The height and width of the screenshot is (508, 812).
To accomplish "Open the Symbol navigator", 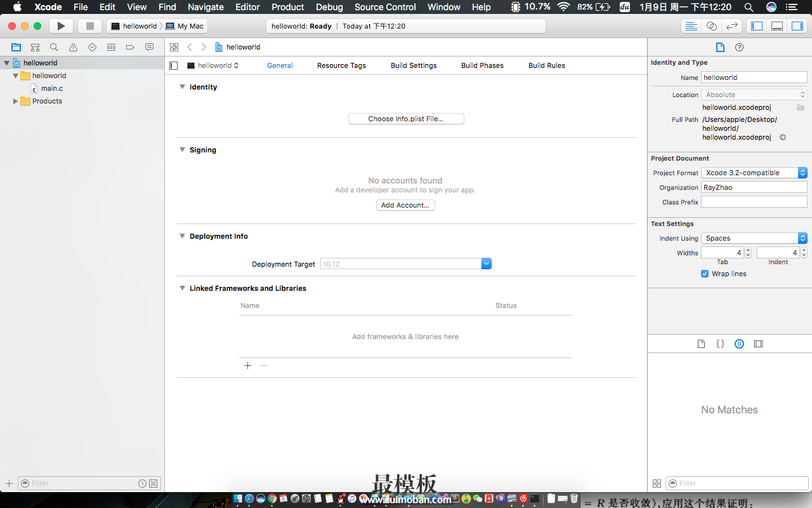I will [x=35, y=47].
